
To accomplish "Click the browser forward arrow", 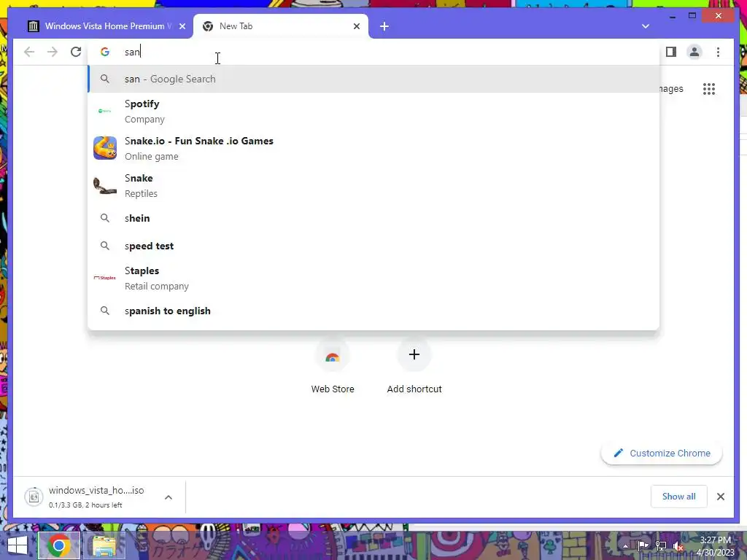I will click(x=53, y=52).
